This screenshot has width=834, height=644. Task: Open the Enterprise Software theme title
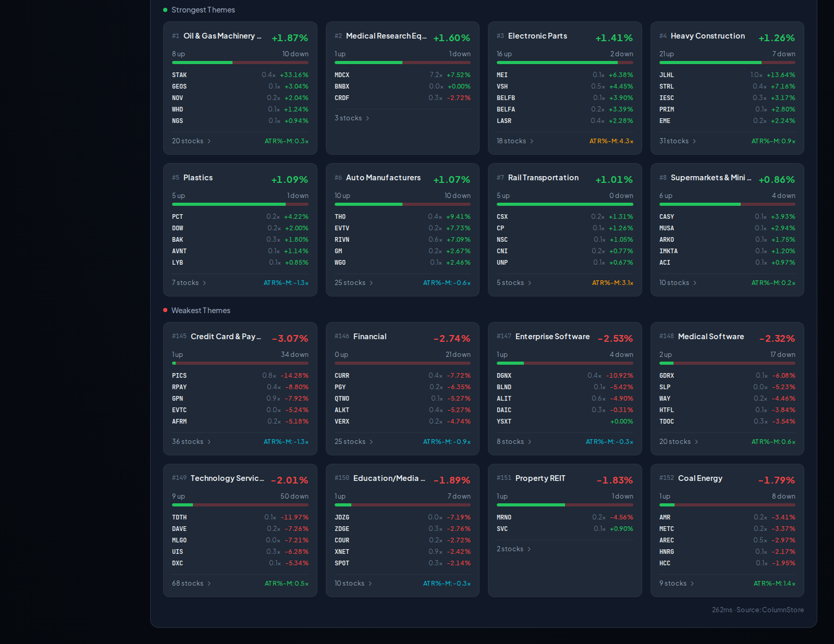[x=553, y=337]
